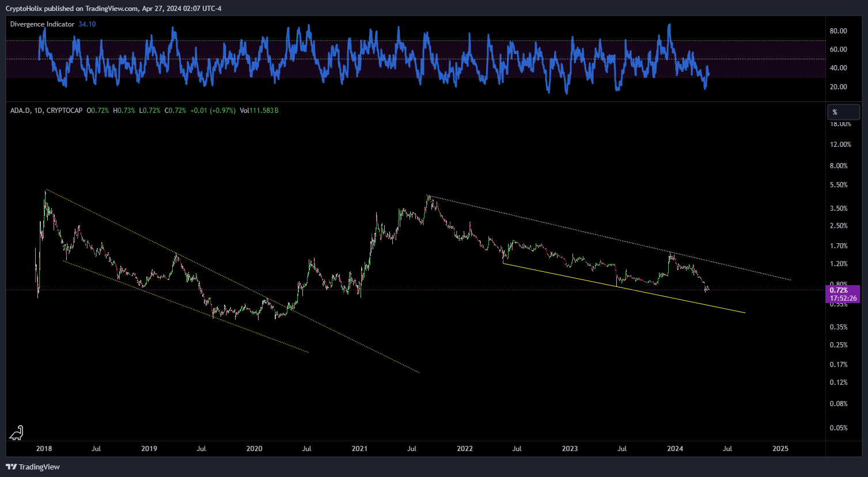Image resolution: width=868 pixels, height=477 pixels.
Task: Click the 2.50% price scale label
Action: point(839,226)
